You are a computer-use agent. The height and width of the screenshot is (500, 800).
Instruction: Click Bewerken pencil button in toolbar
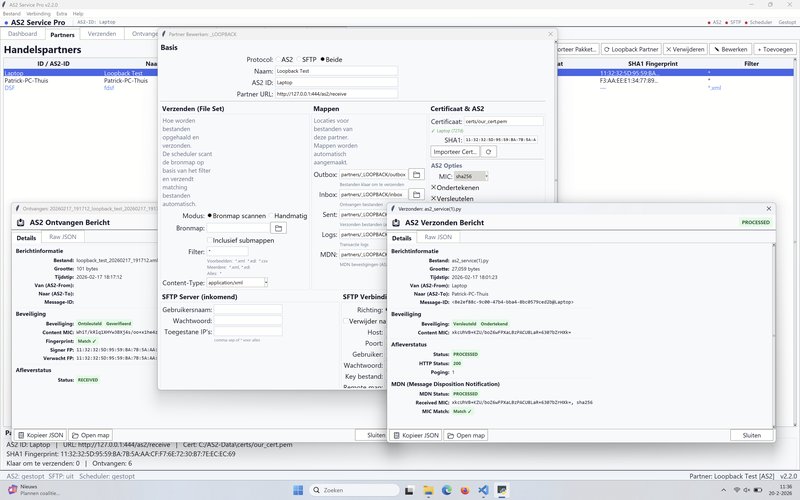pyautogui.click(x=730, y=48)
